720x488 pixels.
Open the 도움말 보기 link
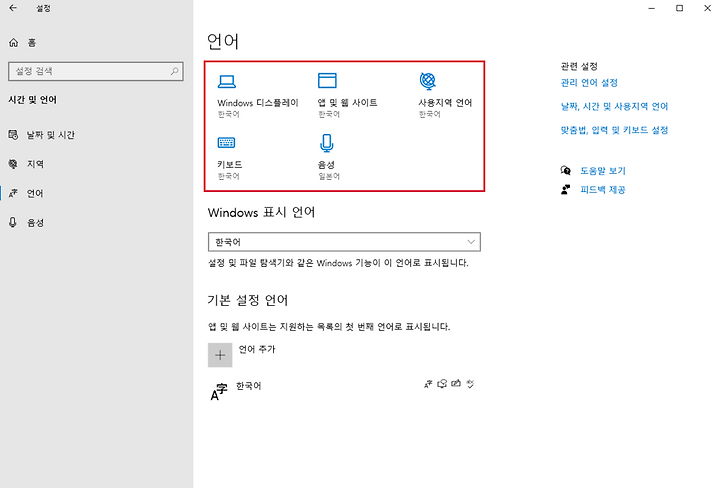coord(603,171)
